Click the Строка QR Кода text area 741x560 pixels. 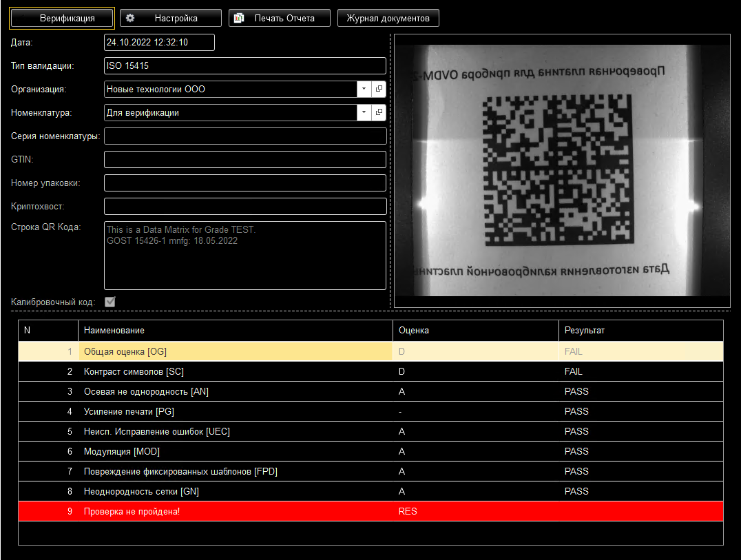click(x=244, y=255)
